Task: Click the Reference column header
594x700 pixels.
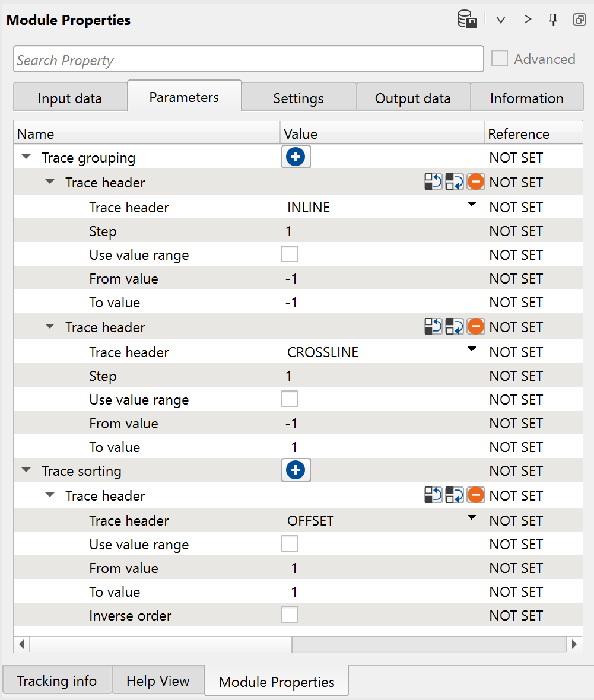Action: [x=518, y=134]
